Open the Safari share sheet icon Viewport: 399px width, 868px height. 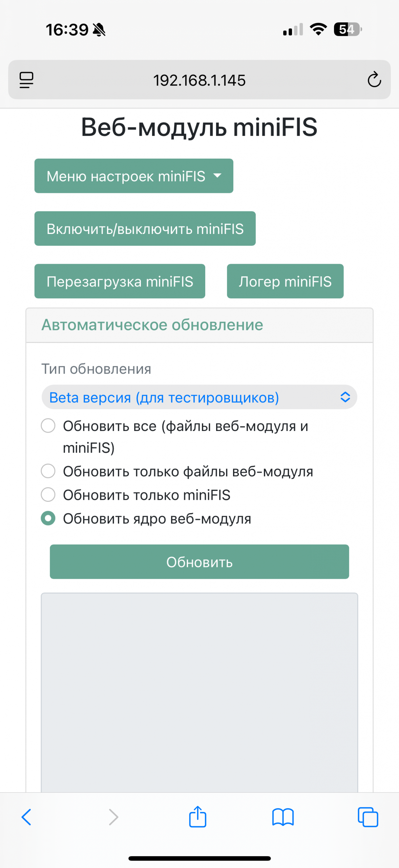(198, 817)
